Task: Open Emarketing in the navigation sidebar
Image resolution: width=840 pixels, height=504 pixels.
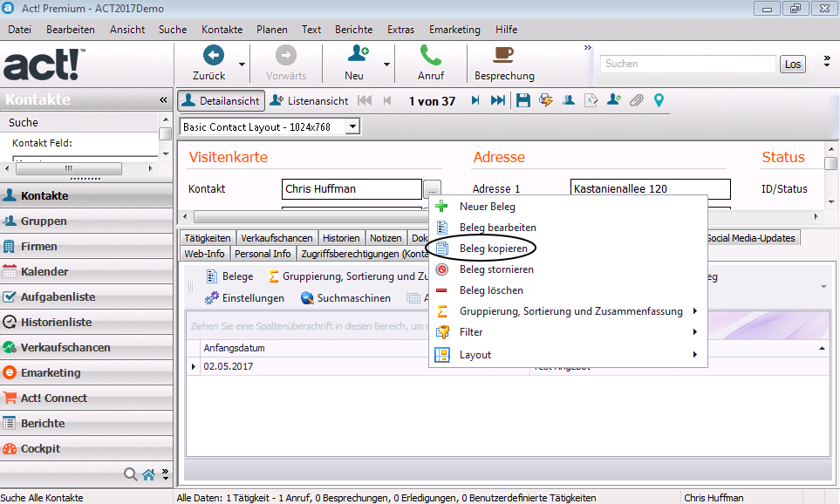Action: (x=86, y=373)
